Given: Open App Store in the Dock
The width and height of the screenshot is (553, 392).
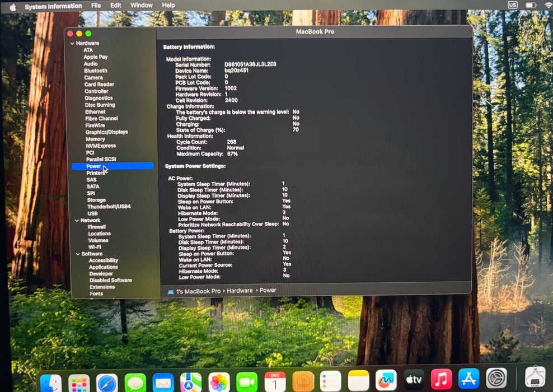Looking at the screenshot, I should click(x=468, y=378).
